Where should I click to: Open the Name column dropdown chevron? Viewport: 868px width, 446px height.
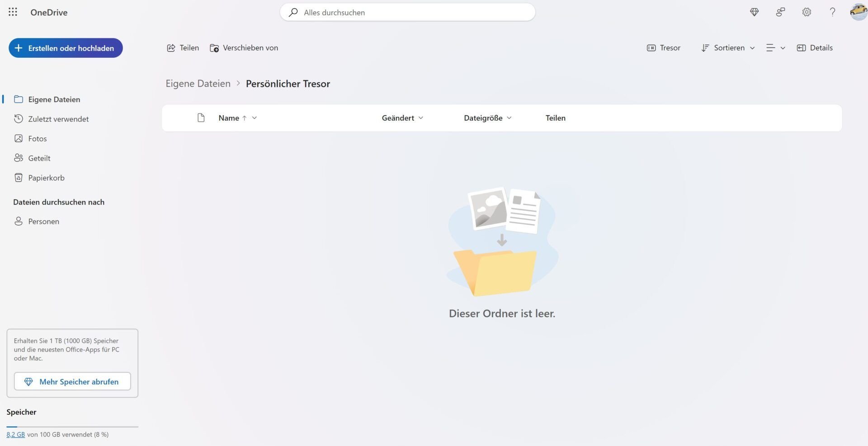click(x=255, y=118)
